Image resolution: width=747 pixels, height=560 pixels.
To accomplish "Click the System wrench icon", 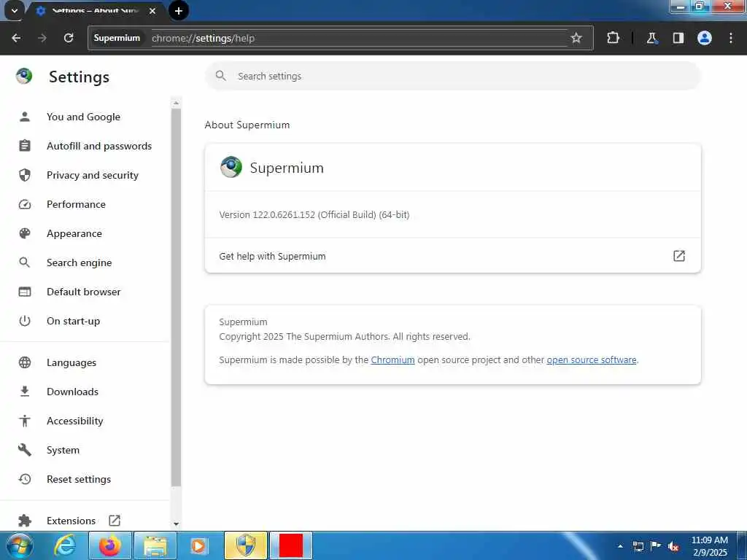I will 25,450.
